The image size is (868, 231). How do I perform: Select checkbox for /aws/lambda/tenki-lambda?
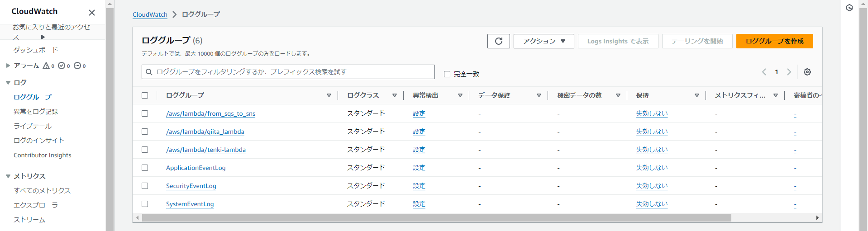(145, 150)
